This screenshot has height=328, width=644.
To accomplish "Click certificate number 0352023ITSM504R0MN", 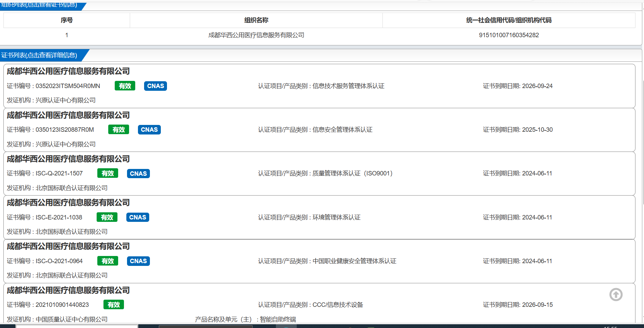I will point(68,86).
